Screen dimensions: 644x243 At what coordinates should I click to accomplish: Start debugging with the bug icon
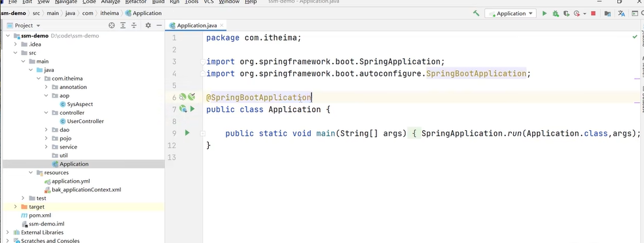tap(555, 14)
